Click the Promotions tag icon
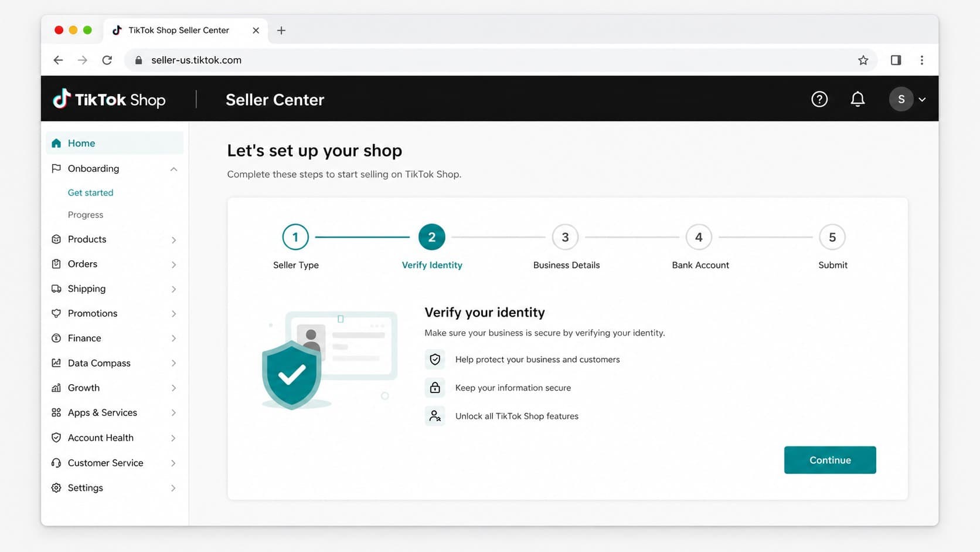 click(x=56, y=313)
